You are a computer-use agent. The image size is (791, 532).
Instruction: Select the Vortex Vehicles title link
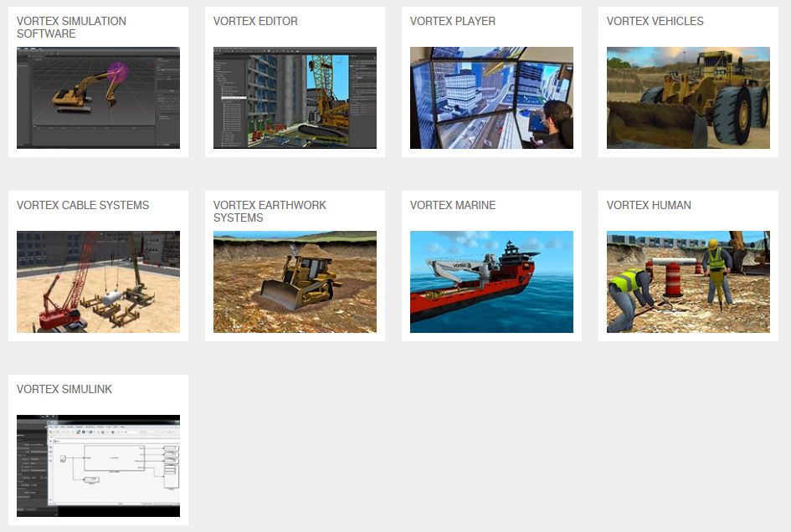pos(655,21)
